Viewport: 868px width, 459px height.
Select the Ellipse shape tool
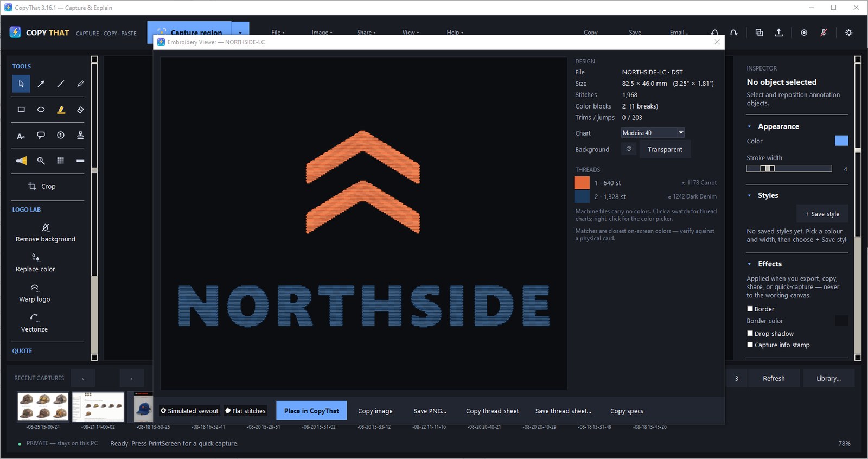[41, 110]
